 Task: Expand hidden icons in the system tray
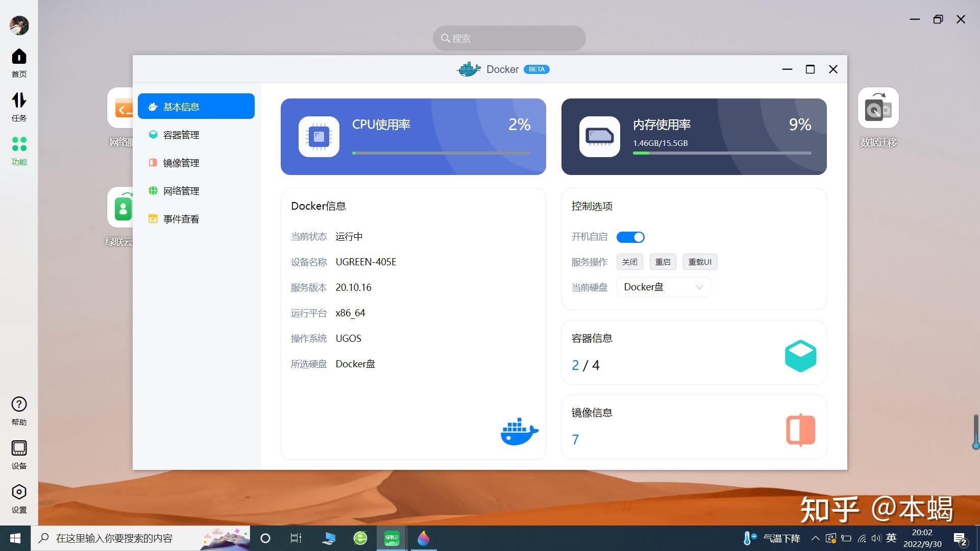click(815, 538)
